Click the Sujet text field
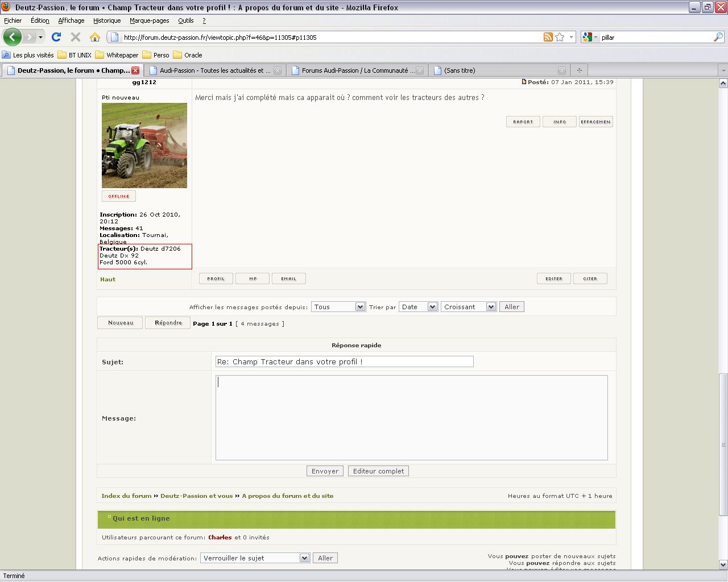Screen dimensions: 728x582 tap(345, 361)
